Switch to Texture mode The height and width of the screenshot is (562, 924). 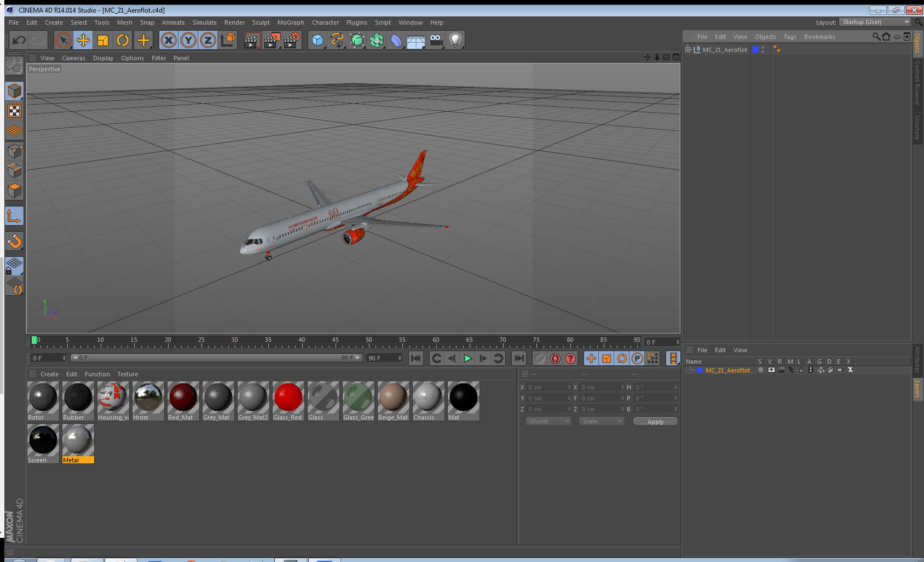click(x=14, y=111)
